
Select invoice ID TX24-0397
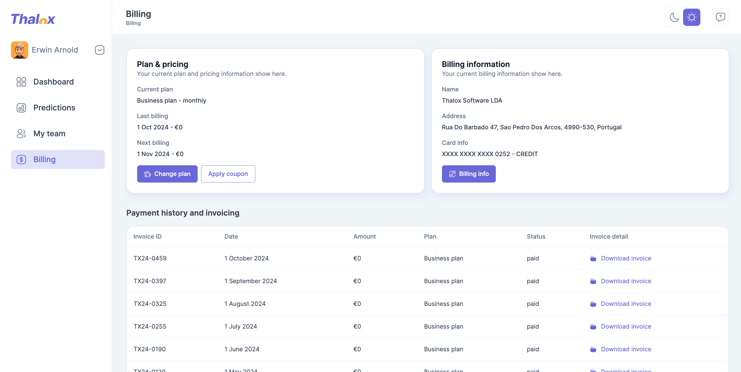pos(150,281)
